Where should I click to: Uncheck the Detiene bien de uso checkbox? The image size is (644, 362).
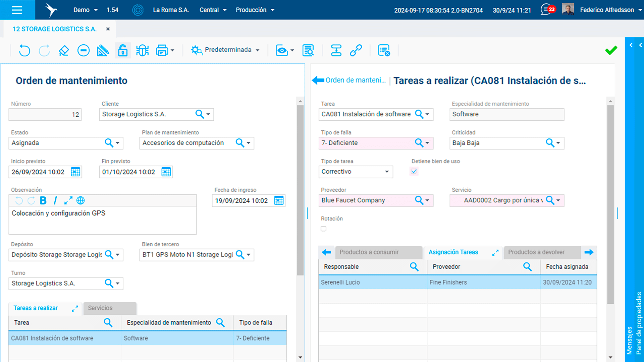[414, 171]
